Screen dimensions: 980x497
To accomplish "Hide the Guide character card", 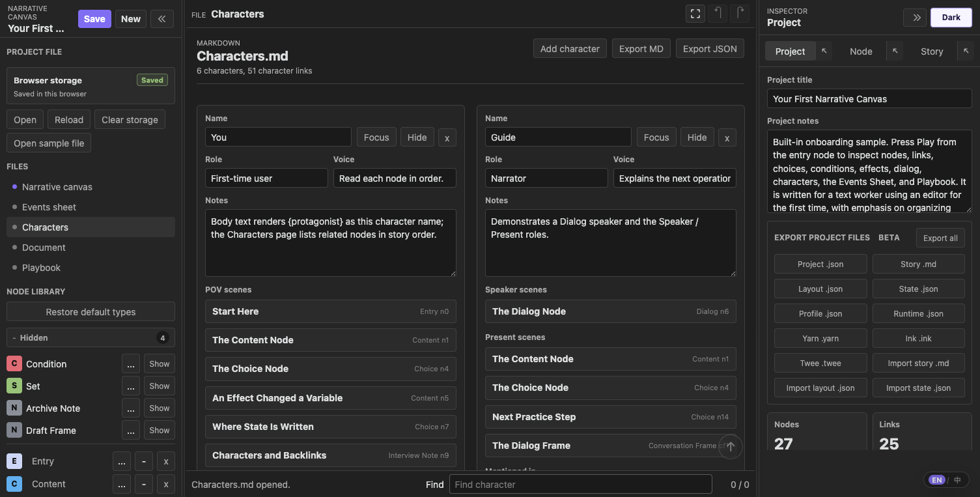I will pyautogui.click(x=697, y=137).
